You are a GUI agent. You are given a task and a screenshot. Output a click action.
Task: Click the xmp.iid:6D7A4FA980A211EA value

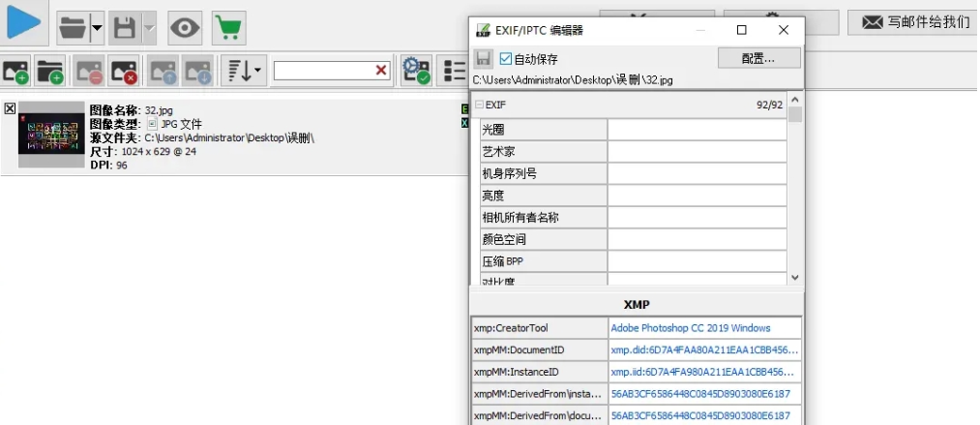[x=705, y=372]
